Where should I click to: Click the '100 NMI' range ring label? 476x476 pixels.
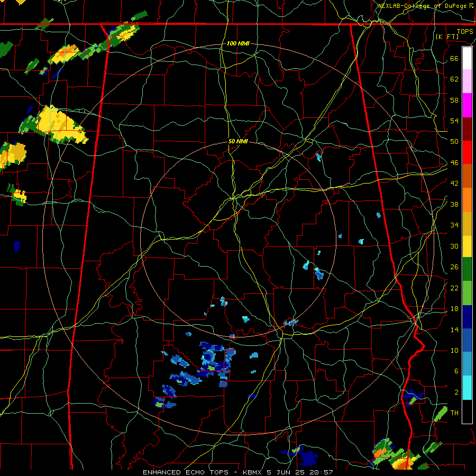[238, 43]
